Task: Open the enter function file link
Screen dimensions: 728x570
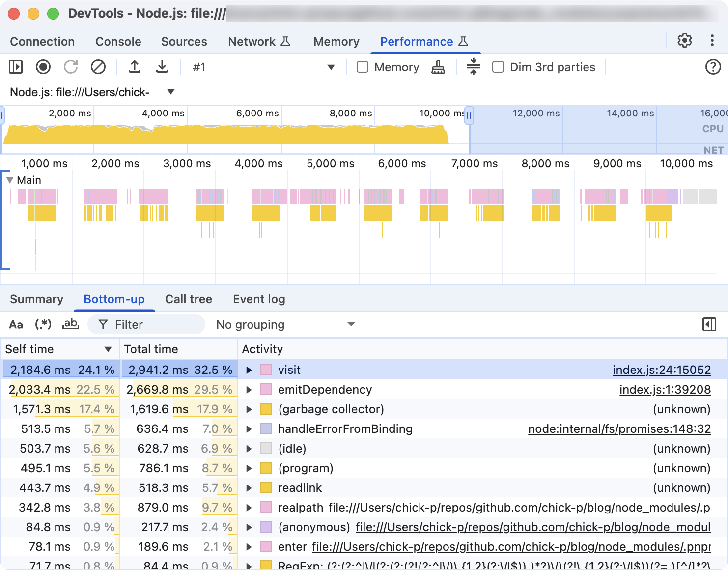Action: click(511, 547)
